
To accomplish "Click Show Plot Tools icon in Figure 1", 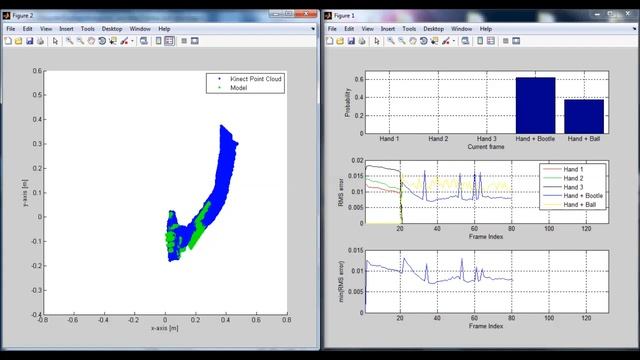I will pos(516,41).
